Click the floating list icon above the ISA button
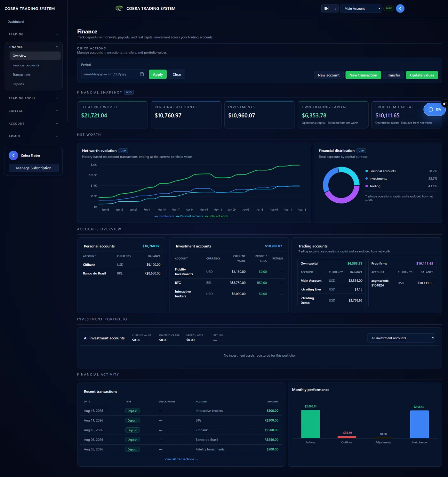The image size is (448, 477). 445,103
